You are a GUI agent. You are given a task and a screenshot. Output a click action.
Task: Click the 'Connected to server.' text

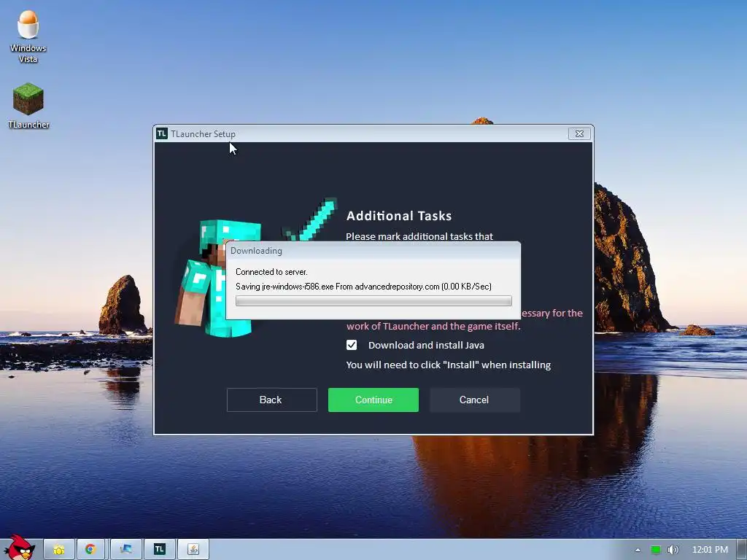271,272
